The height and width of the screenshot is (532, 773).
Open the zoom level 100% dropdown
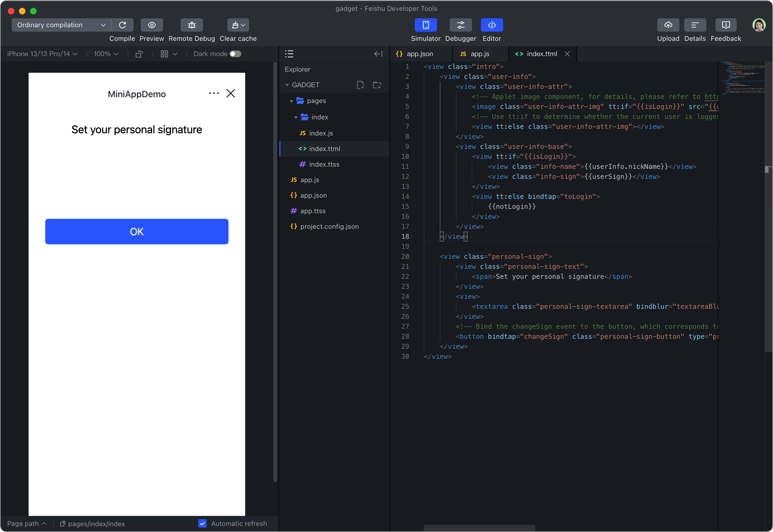[x=105, y=54]
